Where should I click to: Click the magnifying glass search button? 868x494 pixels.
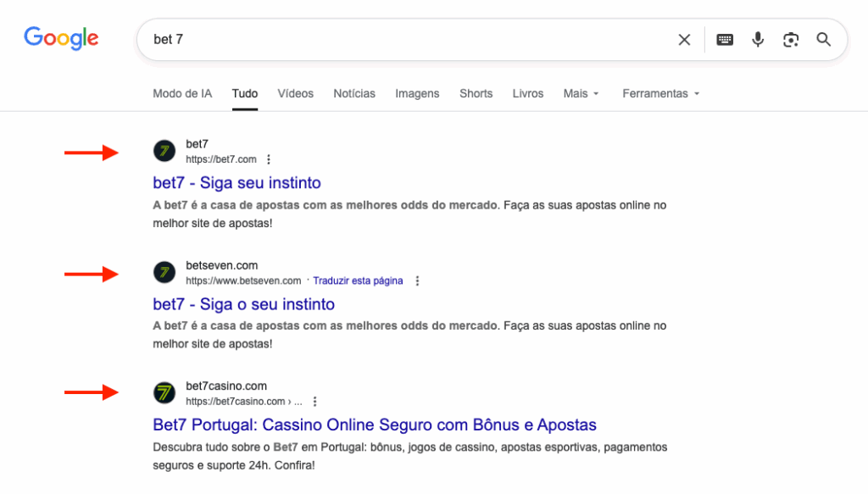click(823, 40)
